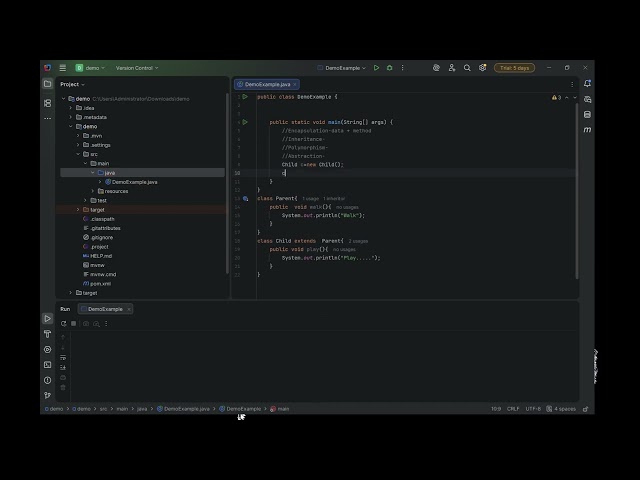Open Notifications bell icon

[587, 84]
